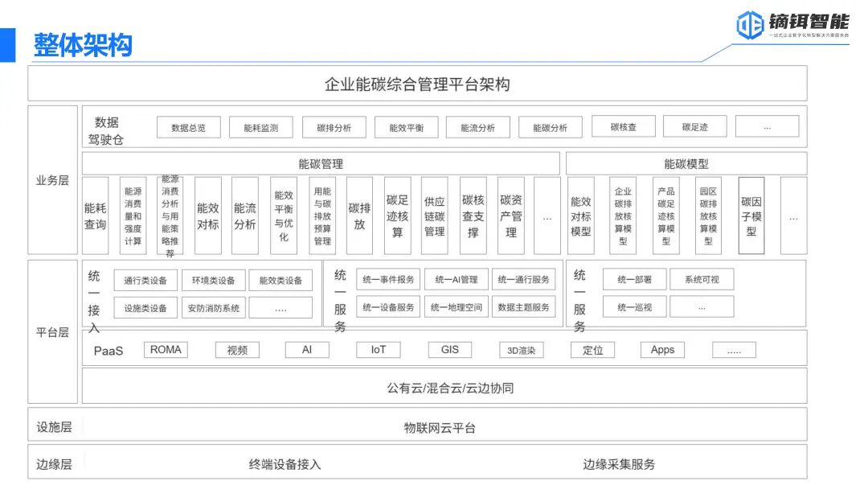Select the 碳足迹 dashboard item
Screen dimensions: 868x489
click(x=694, y=126)
